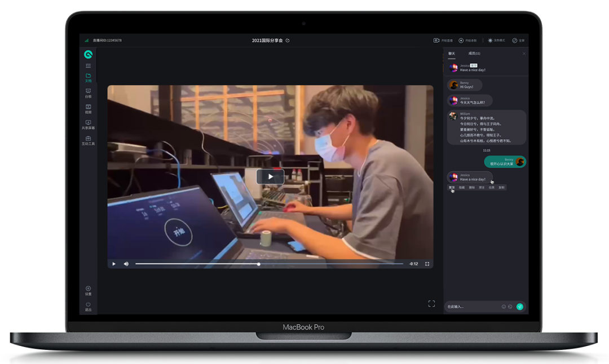
Task: Click 置顶 pin in message menu
Action: click(452, 188)
